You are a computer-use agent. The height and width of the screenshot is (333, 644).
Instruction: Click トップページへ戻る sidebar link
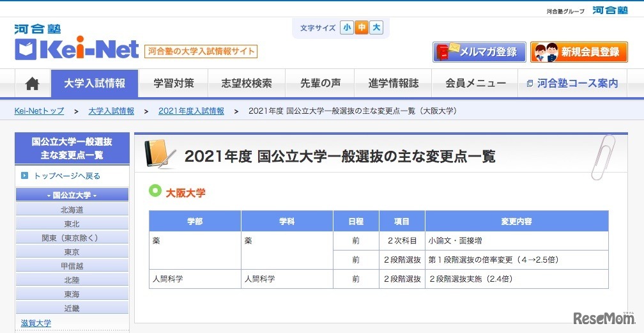67,176
